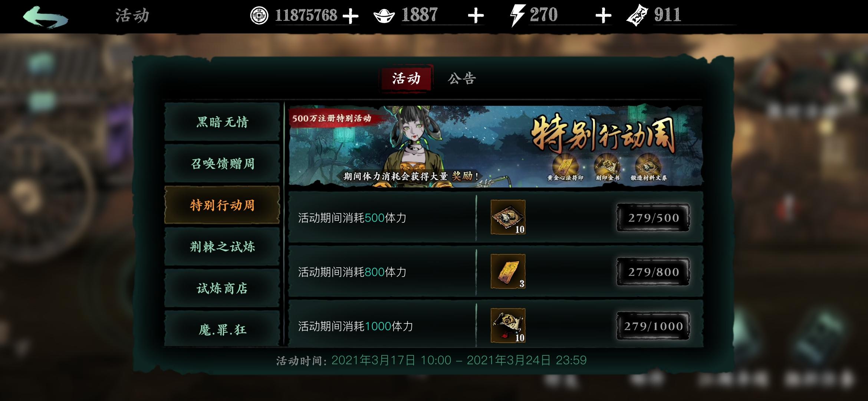
Task: View the 500 stamina reward item icon
Action: (508, 217)
